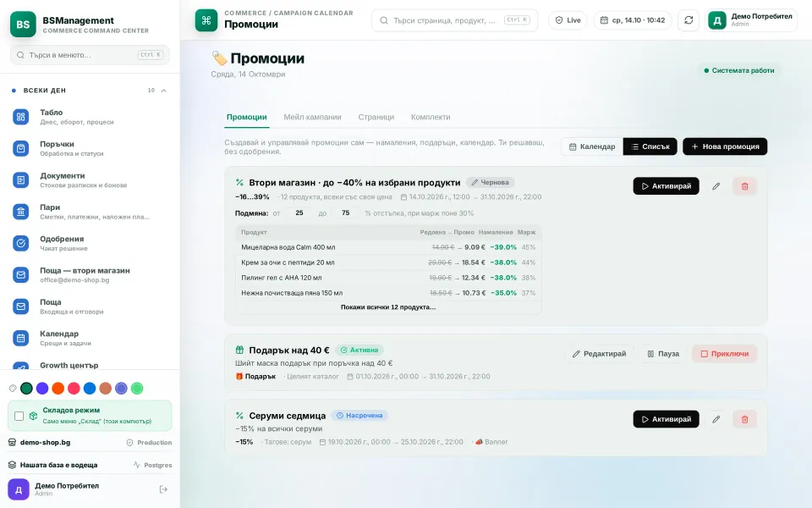Open the Поръчки orders icon

click(20, 149)
